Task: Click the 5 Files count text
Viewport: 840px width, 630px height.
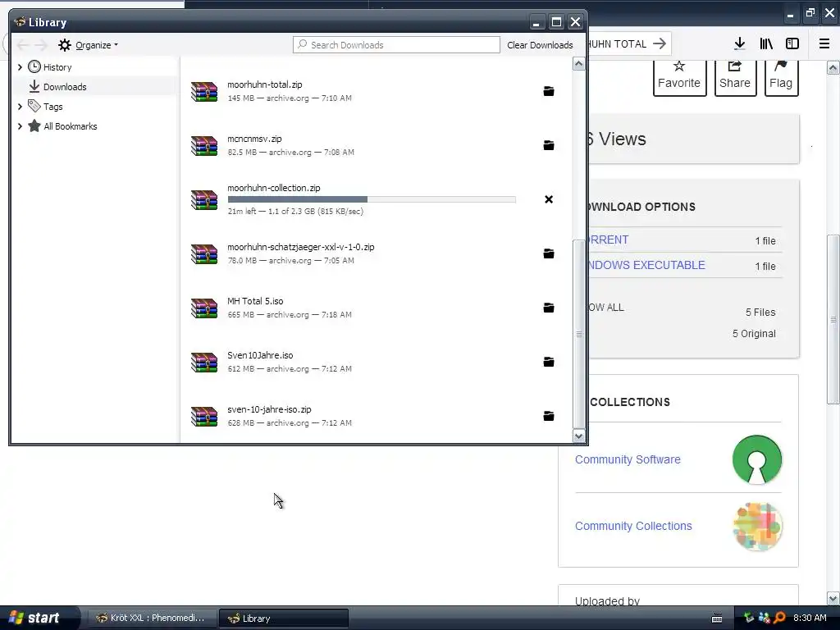Action: click(x=760, y=313)
